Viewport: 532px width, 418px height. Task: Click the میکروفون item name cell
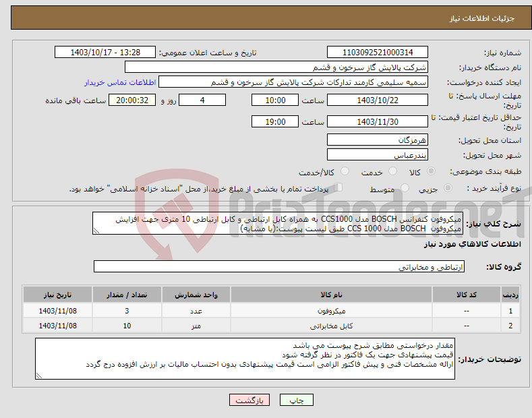(x=331, y=311)
